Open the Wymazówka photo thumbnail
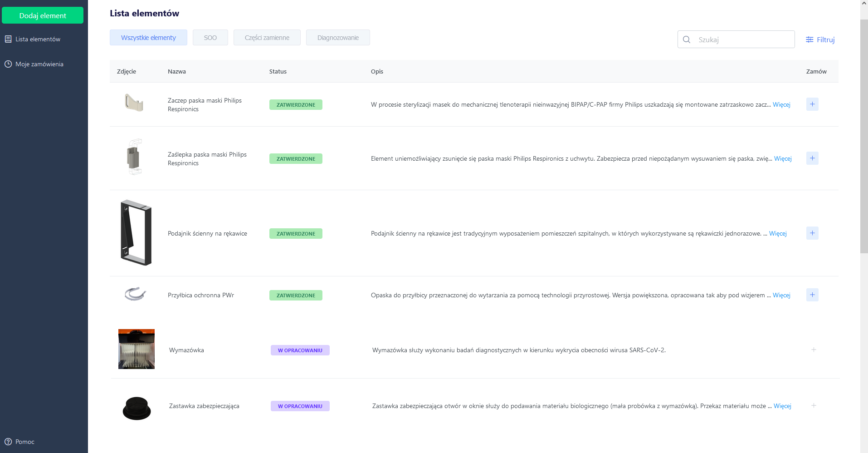Viewport: 868px width, 453px height. click(x=137, y=349)
